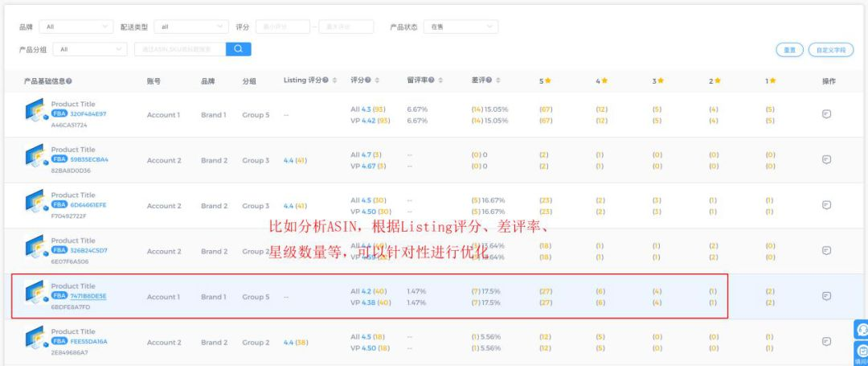The width and height of the screenshot is (868, 366).
Task: Click the 重置 reset button
Action: point(789,50)
